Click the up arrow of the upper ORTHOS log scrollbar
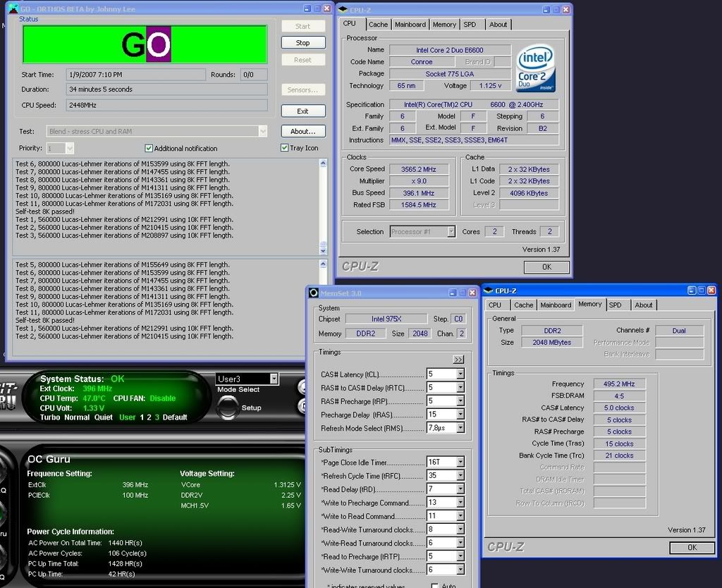 [x=323, y=163]
